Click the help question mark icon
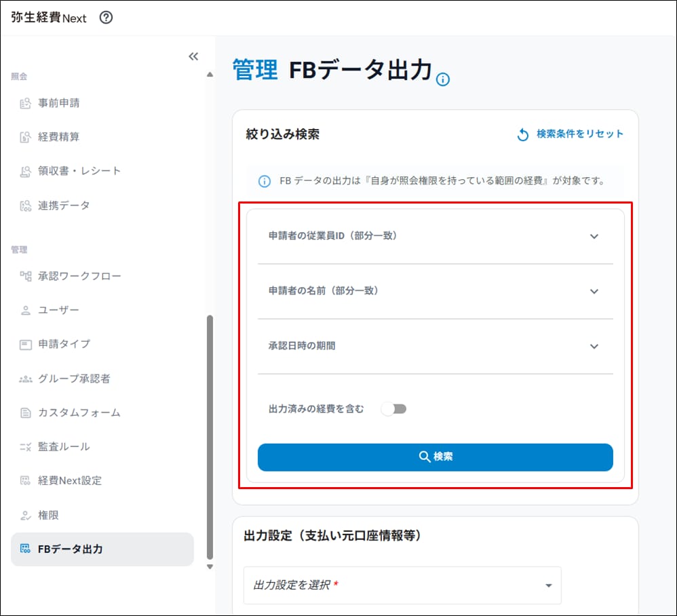 tap(106, 18)
